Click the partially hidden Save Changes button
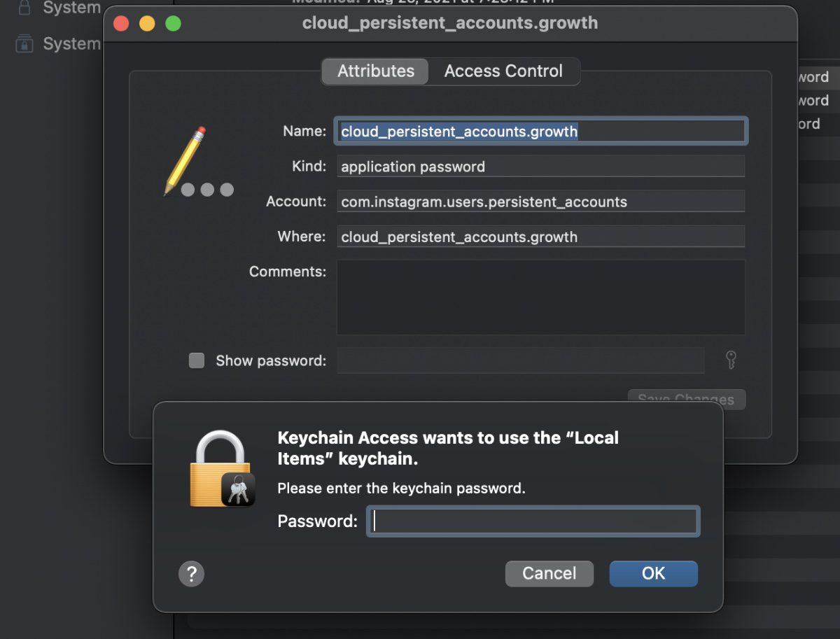The image size is (840, 639). (x=686, y=397)
